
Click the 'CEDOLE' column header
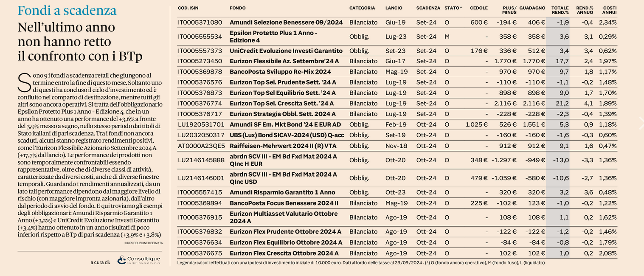point(479,8)
